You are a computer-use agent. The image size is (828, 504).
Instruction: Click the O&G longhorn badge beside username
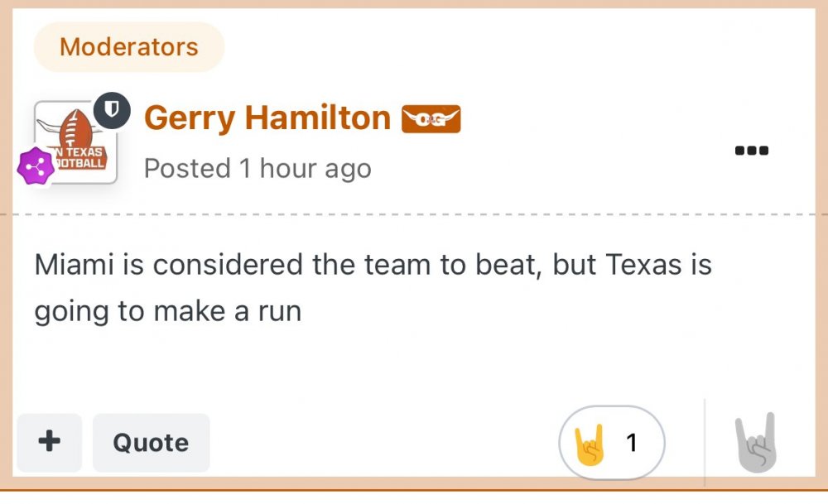click(431, 119)
